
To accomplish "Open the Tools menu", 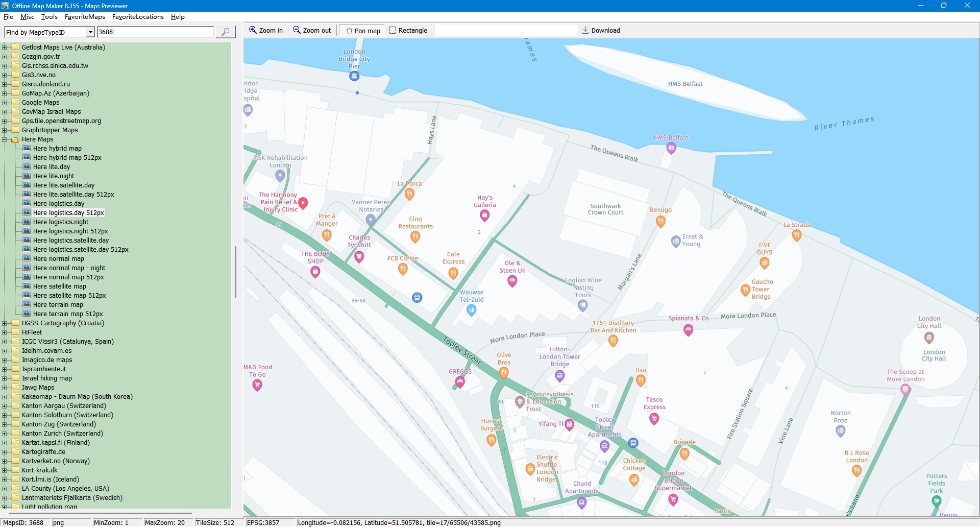I will pos(49,17).
